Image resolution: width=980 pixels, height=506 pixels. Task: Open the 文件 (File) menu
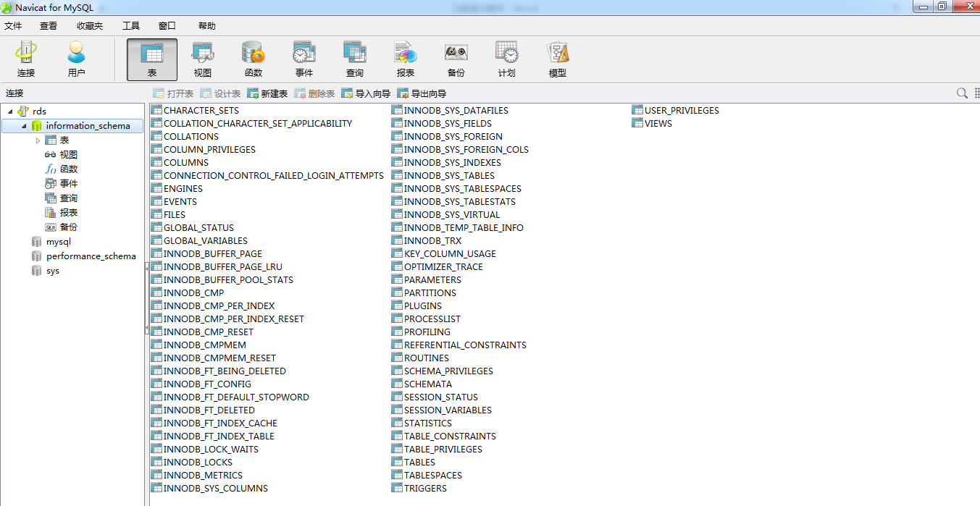tap(13, 26)
